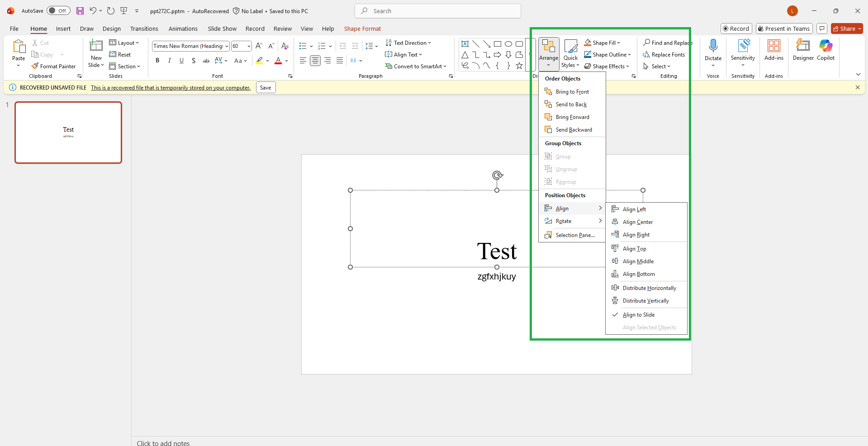Open the font name dropdown

pos(227,46)
